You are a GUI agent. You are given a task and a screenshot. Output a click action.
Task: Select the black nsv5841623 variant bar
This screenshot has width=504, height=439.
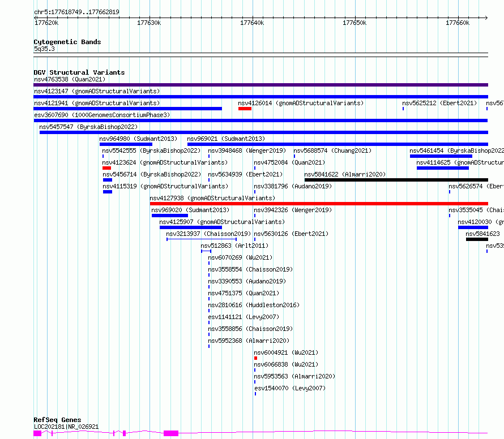pyautogui.click(x=477, y=239)
